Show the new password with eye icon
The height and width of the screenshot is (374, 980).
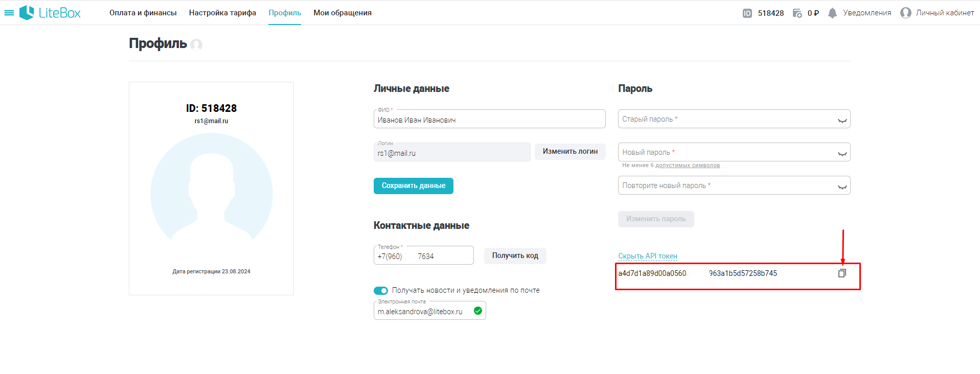click(x=842, y=154)
